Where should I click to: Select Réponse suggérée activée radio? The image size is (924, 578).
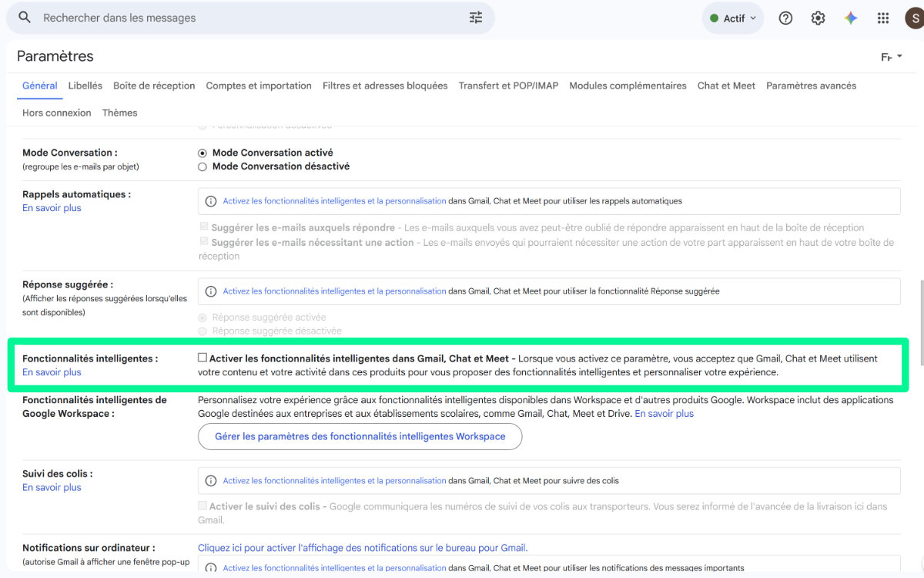203,318
